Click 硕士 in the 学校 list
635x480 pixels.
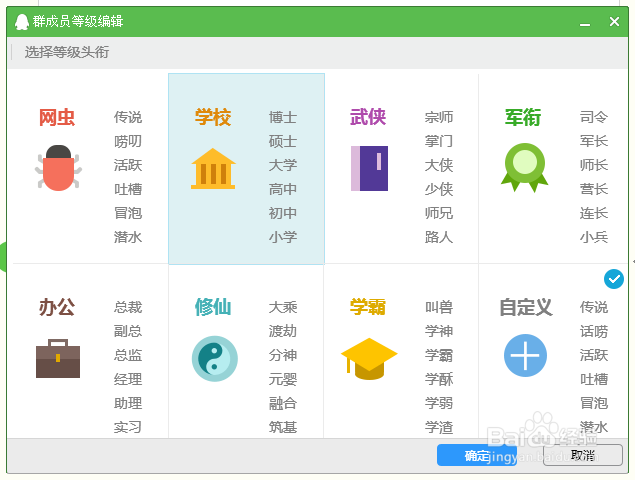(x=283, y=141)
